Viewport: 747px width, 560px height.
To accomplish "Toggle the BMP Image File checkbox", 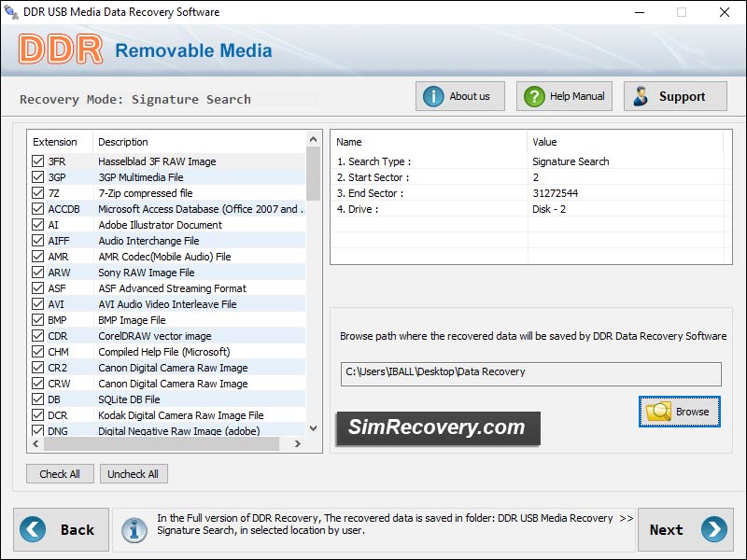I will tap(38, 320).
